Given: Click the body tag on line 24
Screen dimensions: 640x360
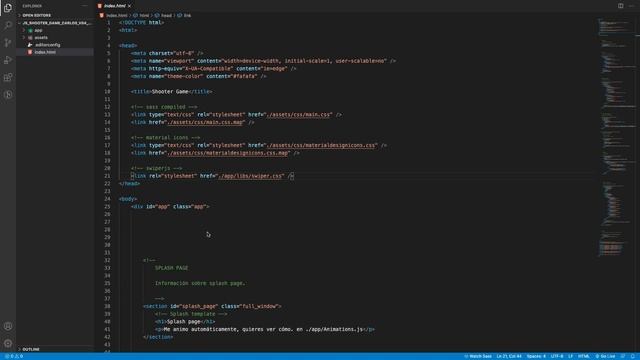Looking at the screenshot, I should coord(128,199).
